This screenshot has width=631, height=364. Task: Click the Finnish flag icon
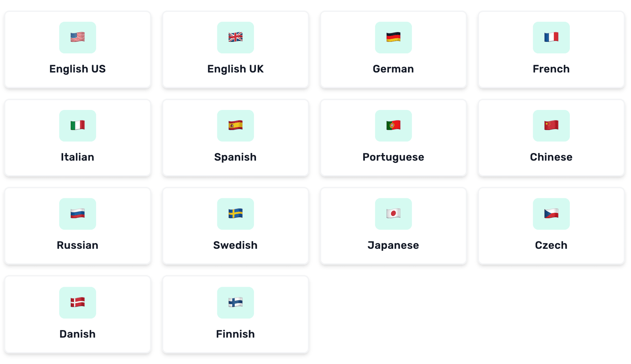coord(235,302)
